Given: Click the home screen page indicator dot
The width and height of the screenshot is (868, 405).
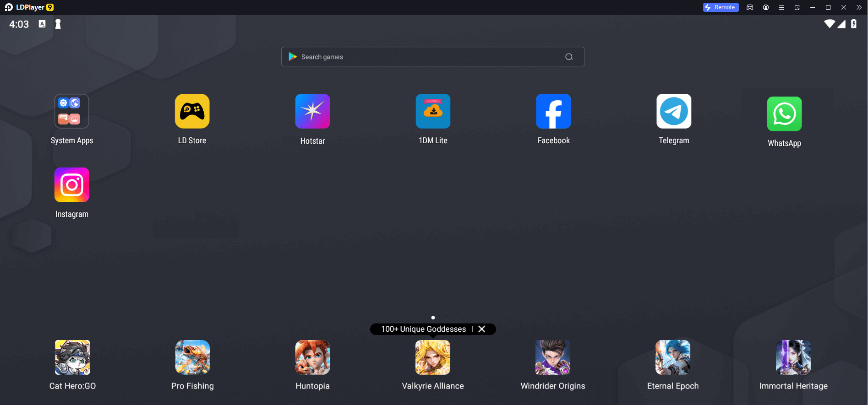Looking at the screenshot, I should click(433, 318).
